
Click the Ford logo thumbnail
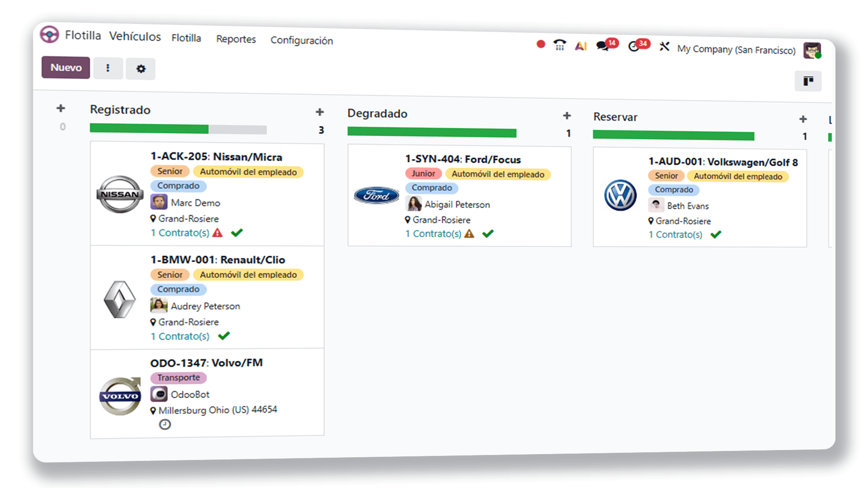tap(376, 195)
